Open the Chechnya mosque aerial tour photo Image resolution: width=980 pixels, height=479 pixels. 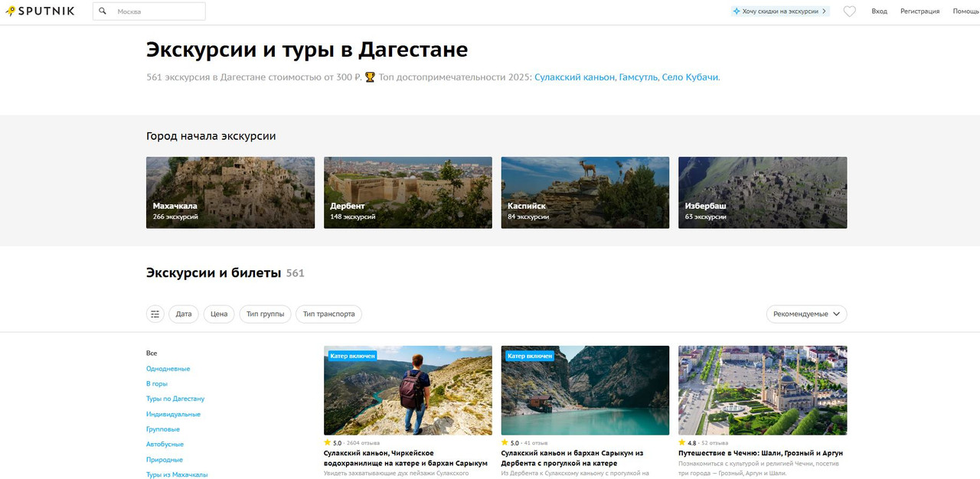(763, 390)
